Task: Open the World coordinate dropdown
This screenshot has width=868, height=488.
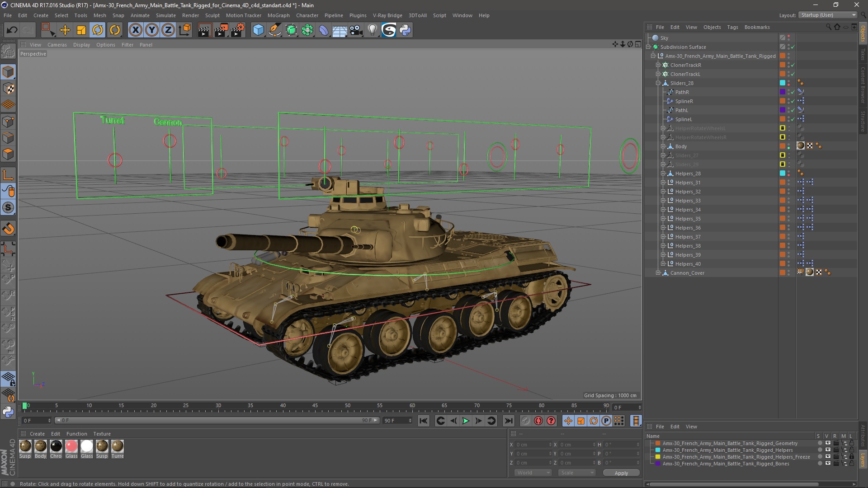Action: 533,473
